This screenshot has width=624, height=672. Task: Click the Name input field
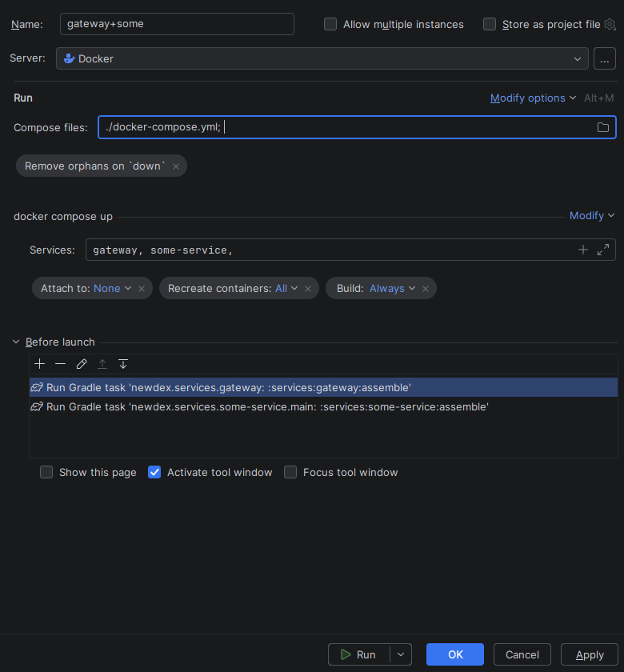[x=177, y=24]
